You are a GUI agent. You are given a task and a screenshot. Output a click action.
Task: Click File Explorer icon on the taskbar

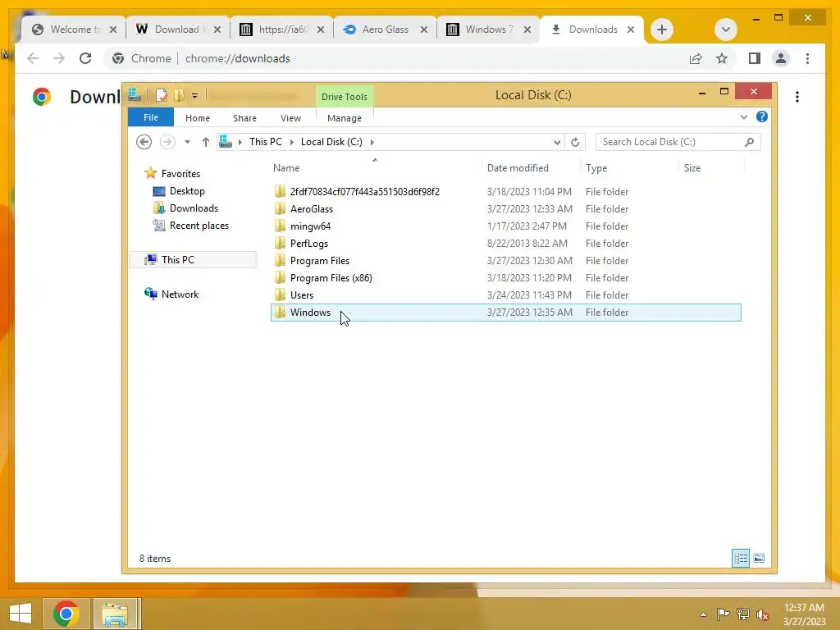pos(115,614)
